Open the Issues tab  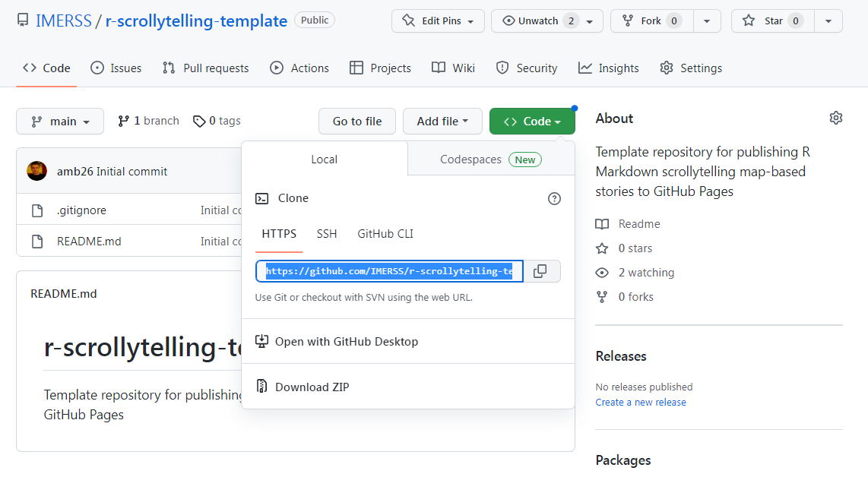(x=116, y=68)
